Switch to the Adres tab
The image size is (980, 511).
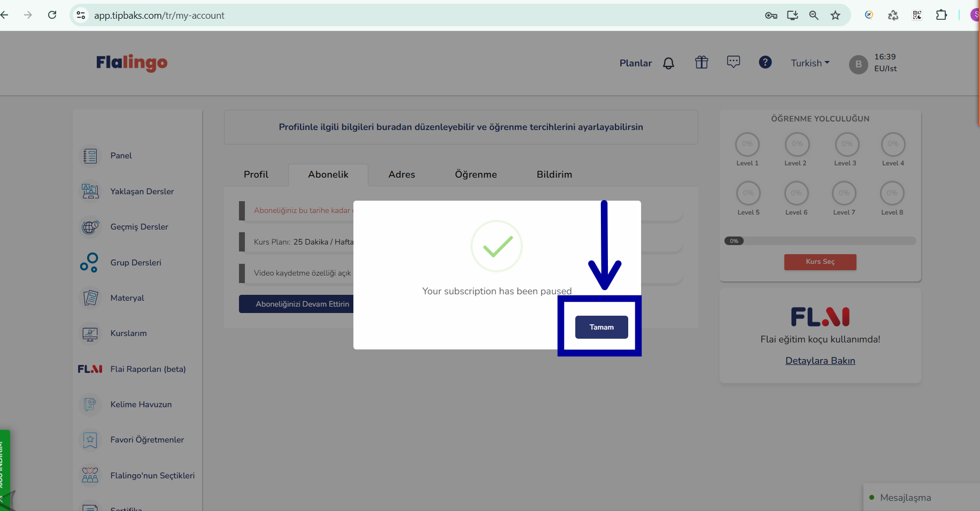[x=402, y=174]
